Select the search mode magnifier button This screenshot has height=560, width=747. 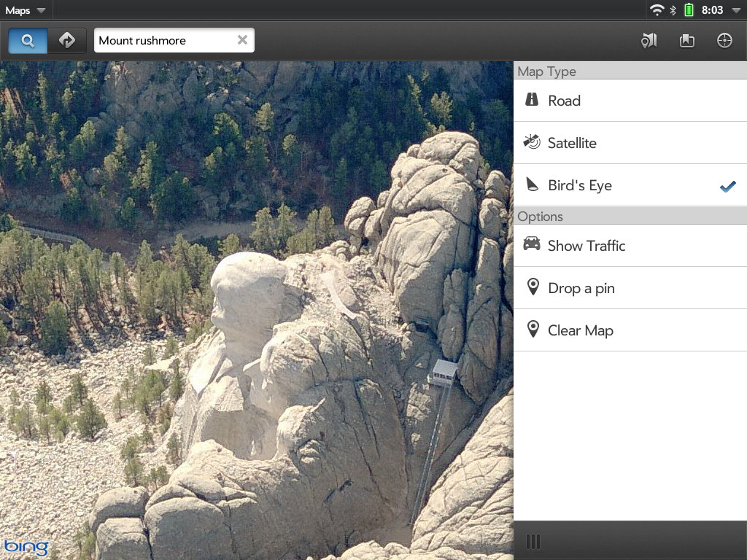pyautogui.click(x=28, y=41)
